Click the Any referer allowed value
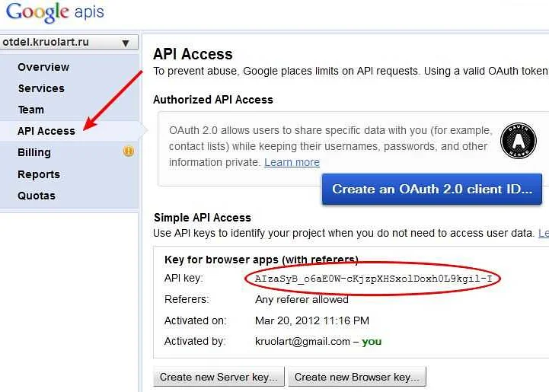The image size is (549, 392). click(x=302, y=300)
